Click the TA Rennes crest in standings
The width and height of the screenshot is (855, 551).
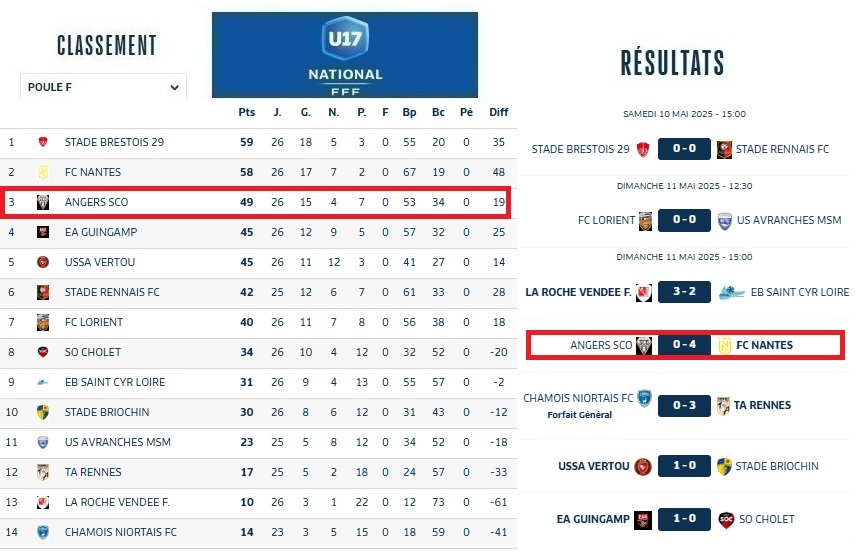coord(43,472)
